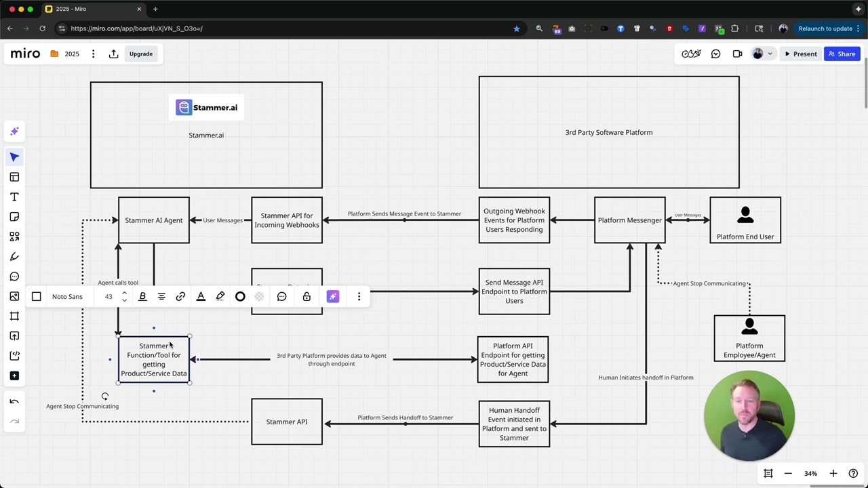Start a video call
The height and width of the screenshot is (488, 868).
pyautogui.click(x=737, y=54)
